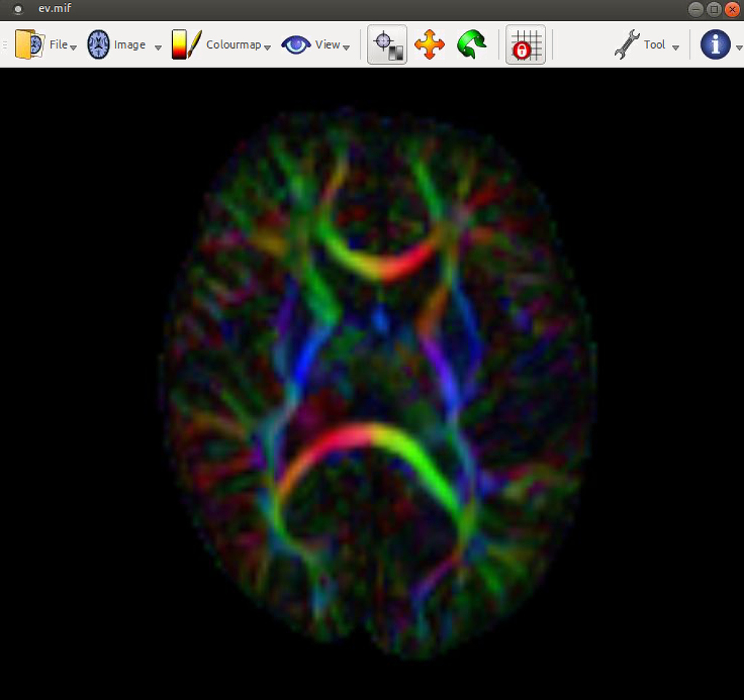
Task: Activate the orange pan arrows tool
Action: (429, 44)
